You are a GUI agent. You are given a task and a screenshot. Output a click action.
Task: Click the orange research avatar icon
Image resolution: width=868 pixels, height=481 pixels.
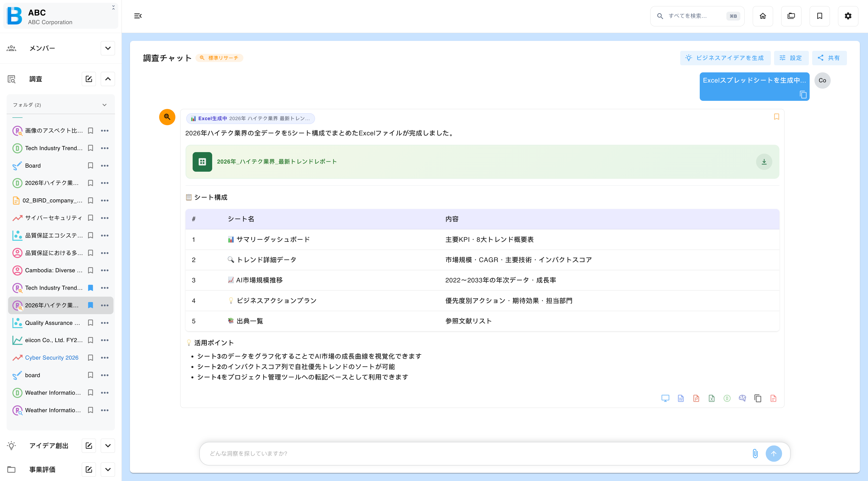point(167,117)
